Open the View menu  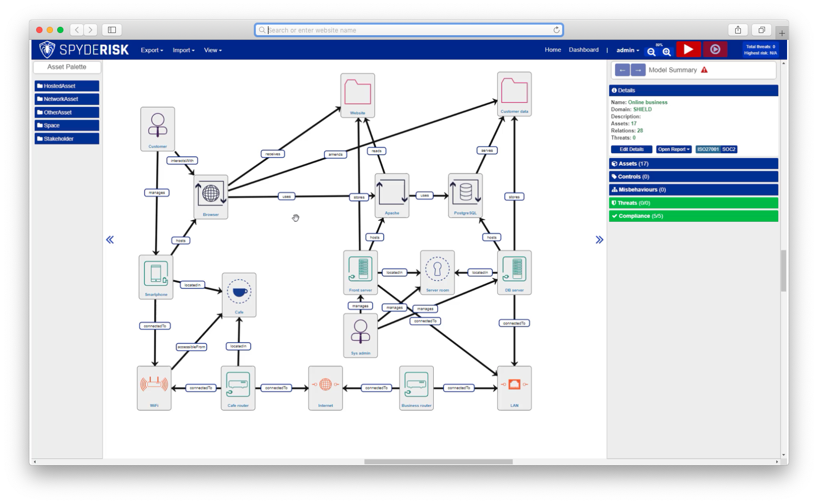pyautogui.click(x=212, y=50)
